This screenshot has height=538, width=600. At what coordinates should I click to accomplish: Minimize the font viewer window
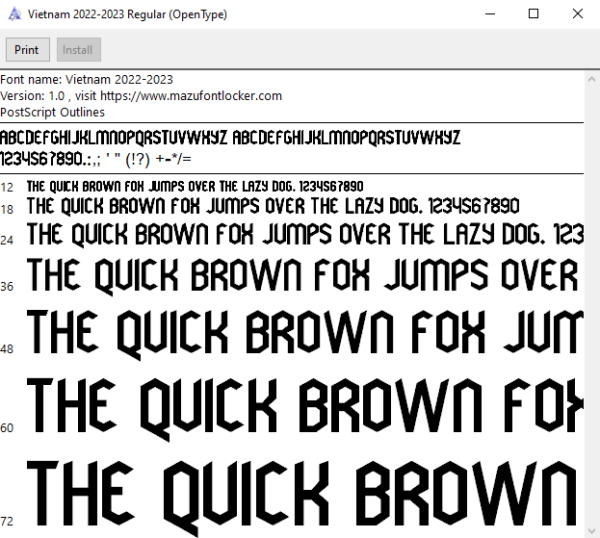click(490, 14)
